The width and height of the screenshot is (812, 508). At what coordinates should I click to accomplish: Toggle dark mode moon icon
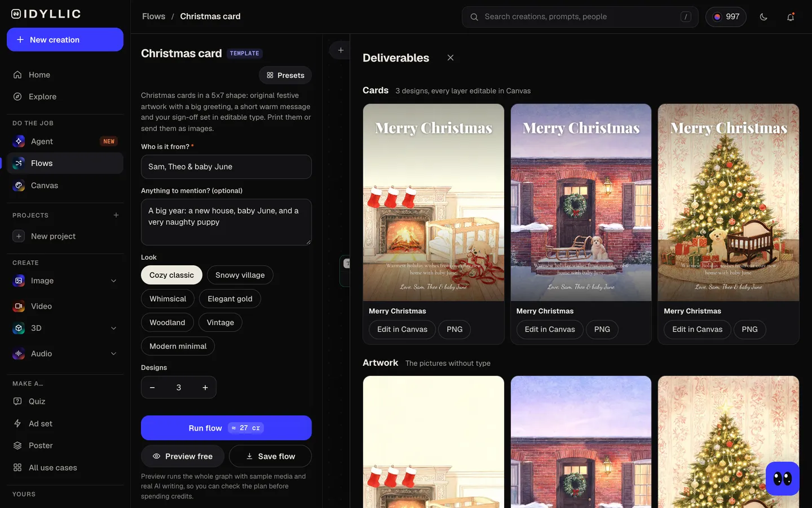click(764, 17)
